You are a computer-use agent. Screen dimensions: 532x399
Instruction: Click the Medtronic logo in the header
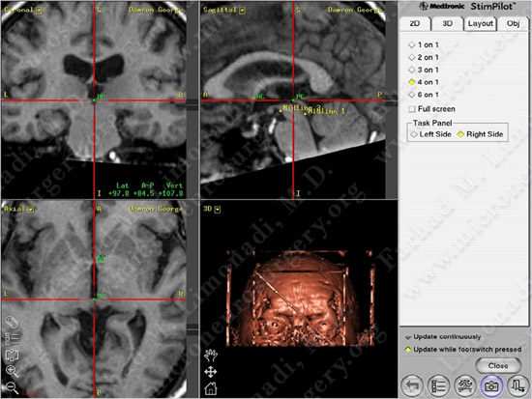(442, 6)
